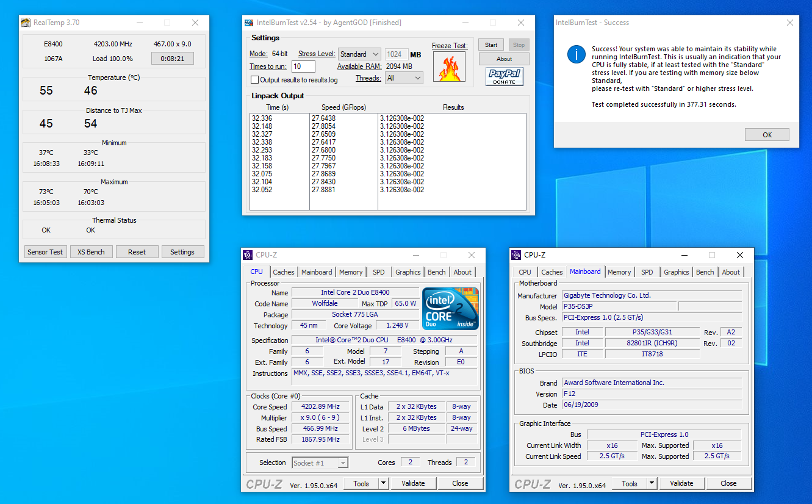
Task: Click the Times to run input field
Action: pyautogui.click(x=303, y=67)
